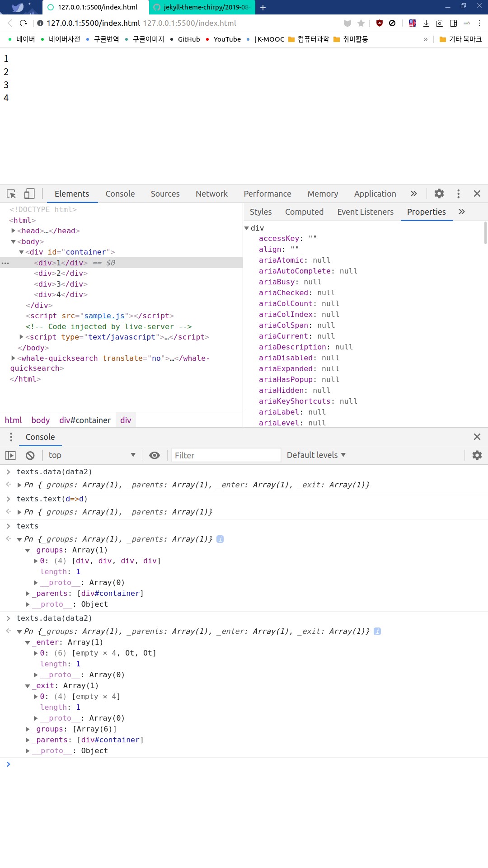Switch to the Network tab
Viewport: 488px width, 868px height.
click(x=211, y=194)
